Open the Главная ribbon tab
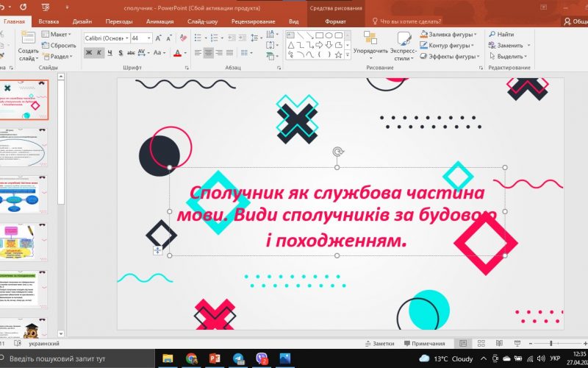 14,21
